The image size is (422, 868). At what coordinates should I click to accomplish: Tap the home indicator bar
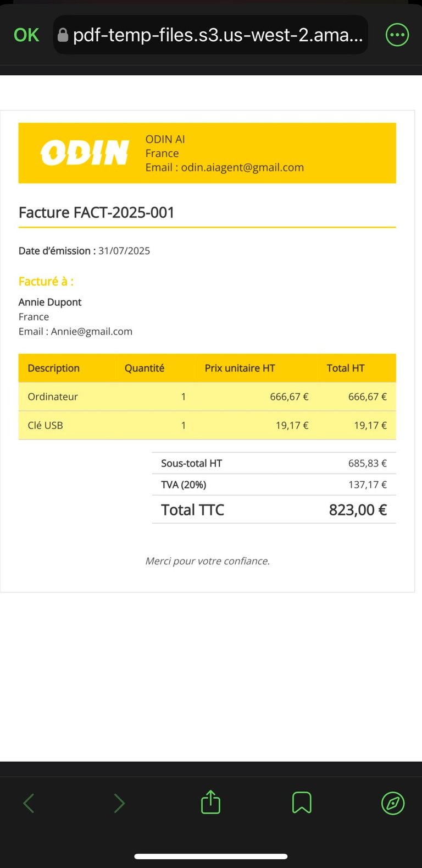pos(211,856)
